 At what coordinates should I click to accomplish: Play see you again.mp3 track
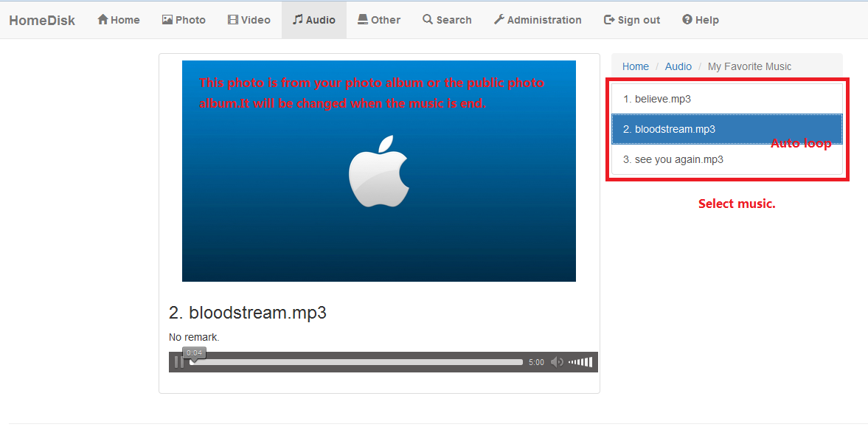pyautogui.click(x=727, y=159)
